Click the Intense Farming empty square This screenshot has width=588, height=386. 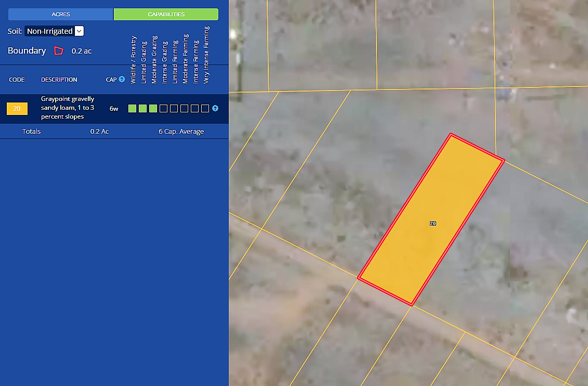point(194,109)
